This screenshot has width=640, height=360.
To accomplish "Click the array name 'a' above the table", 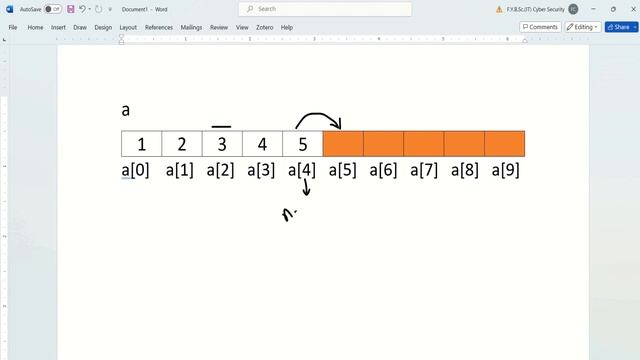I will pyautogui.click(x=125, y=110).
